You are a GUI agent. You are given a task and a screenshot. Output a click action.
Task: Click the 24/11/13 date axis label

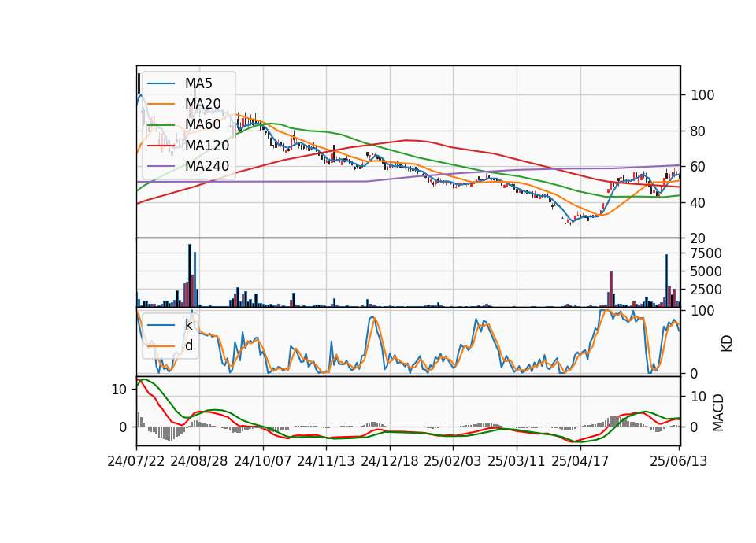(326, 461)
